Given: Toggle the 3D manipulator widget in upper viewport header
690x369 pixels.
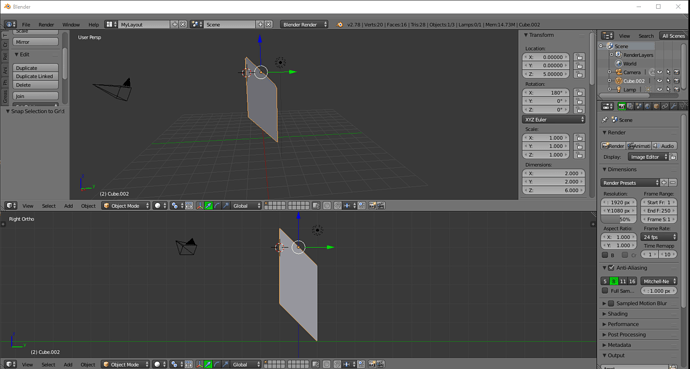Looking at the screenshot, I should (x=200, y=206).
